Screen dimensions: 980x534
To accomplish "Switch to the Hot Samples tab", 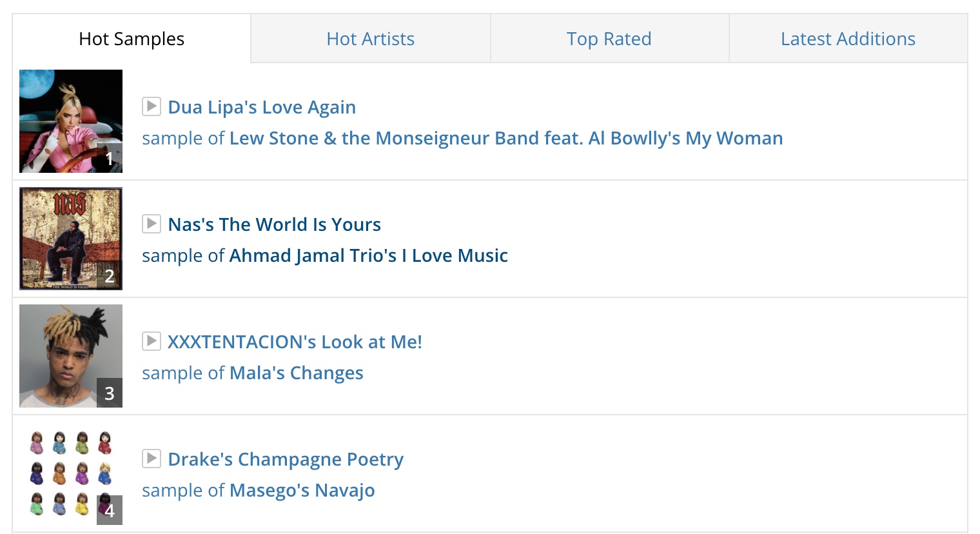I will [x=132, y=39].
